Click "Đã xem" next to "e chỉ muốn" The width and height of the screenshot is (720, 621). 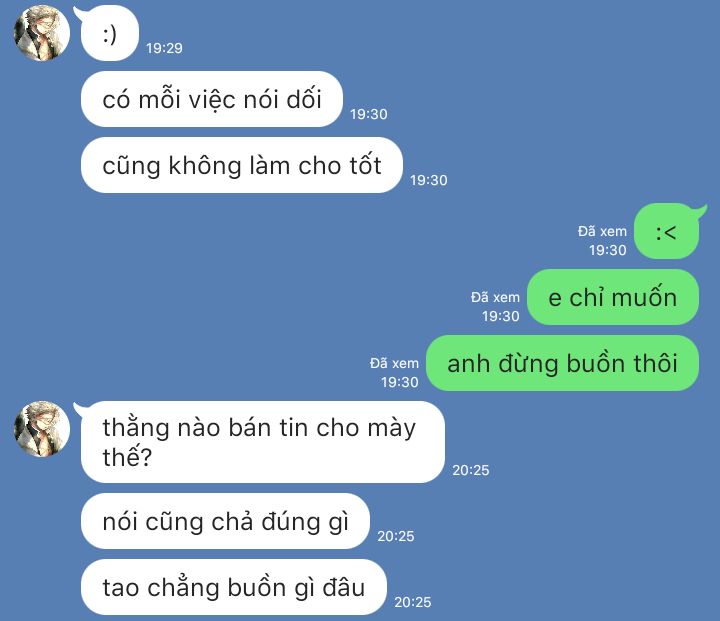[x=495, y=297]
